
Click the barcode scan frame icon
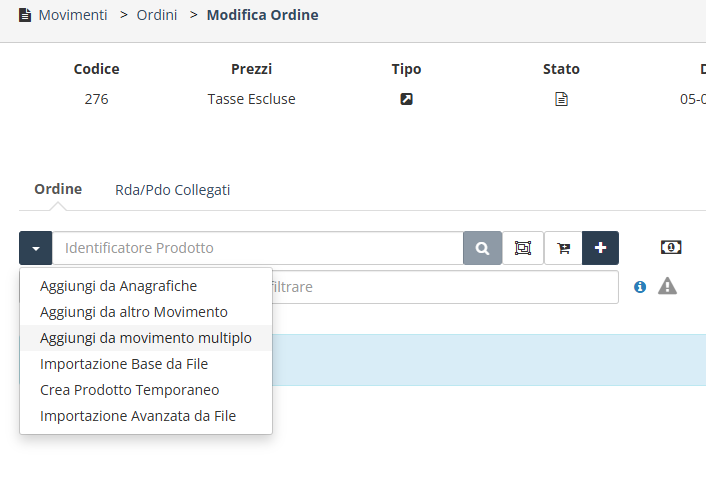[523, 248]
